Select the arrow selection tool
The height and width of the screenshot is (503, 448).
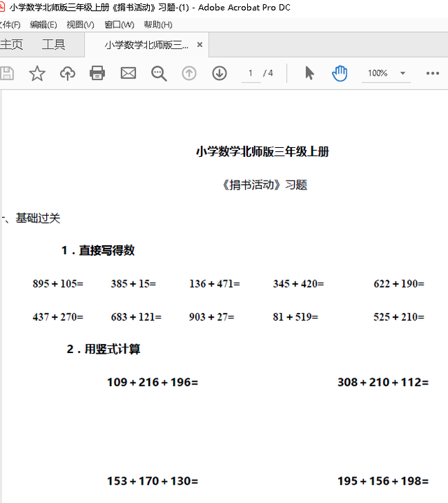309,73
